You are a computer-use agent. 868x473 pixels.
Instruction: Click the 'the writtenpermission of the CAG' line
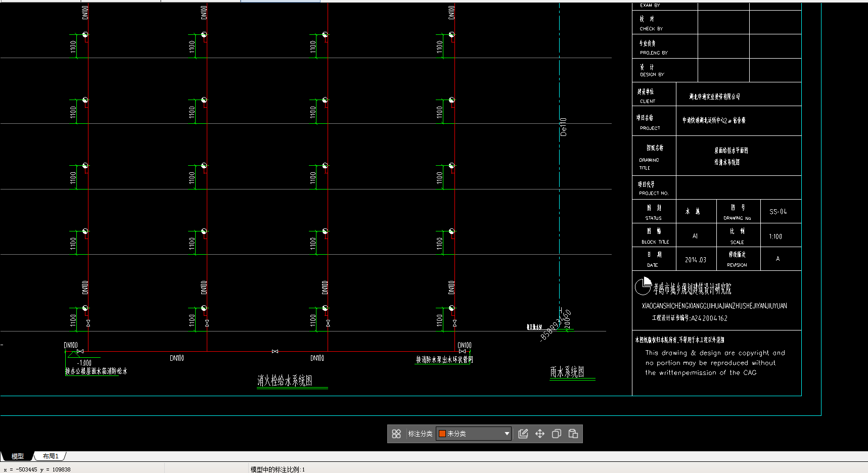(701, 372)
